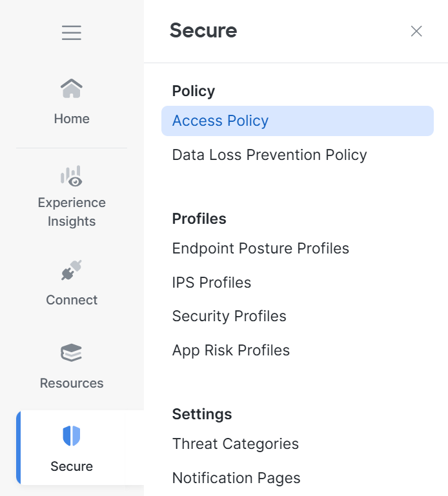Click the Home text label in sidebar
Screen dimensions: 448x496
(x=72, y=119)
